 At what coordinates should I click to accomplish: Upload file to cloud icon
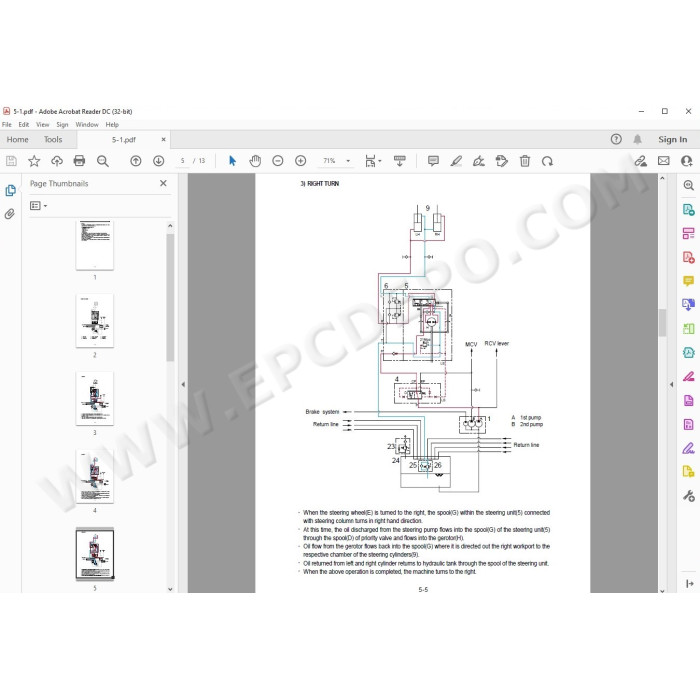57,161
